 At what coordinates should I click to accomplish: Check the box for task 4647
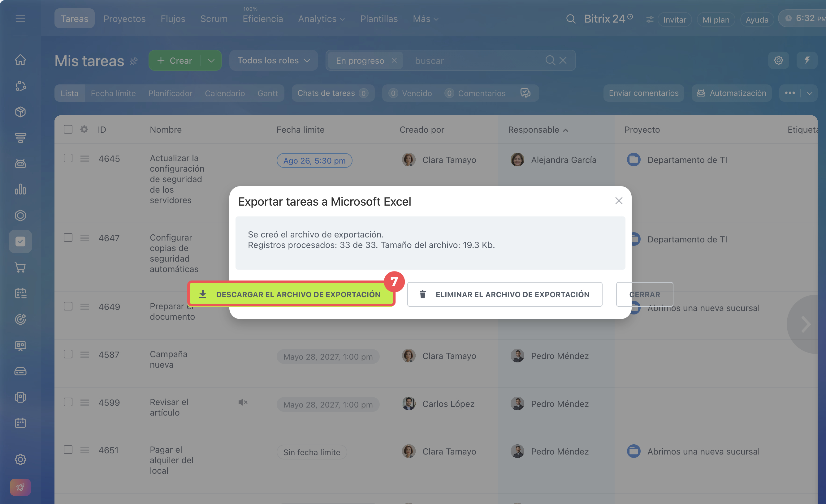click(68, 237)
